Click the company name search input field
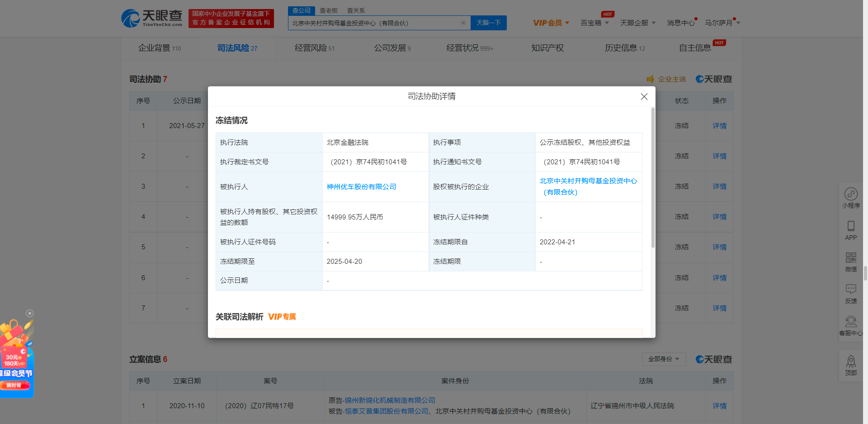This screenshot has height=424, width=868. click(374, 23)
